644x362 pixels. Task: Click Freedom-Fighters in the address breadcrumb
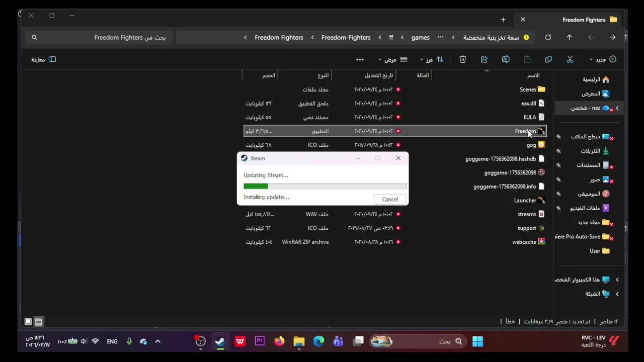point(346,37)
